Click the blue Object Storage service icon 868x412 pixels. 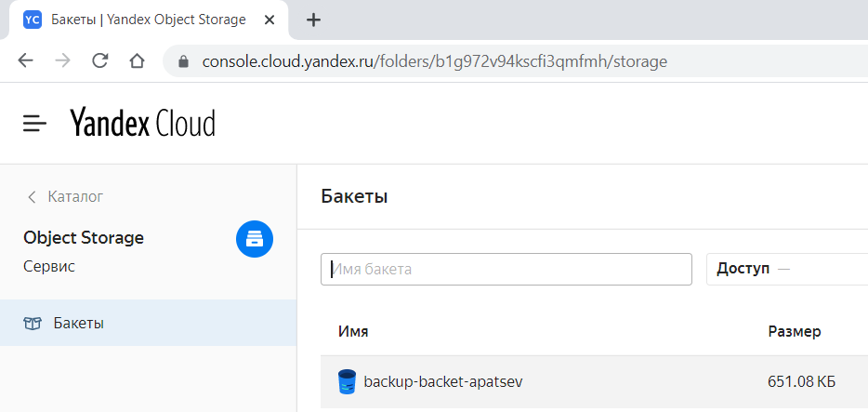click(255, 239)
